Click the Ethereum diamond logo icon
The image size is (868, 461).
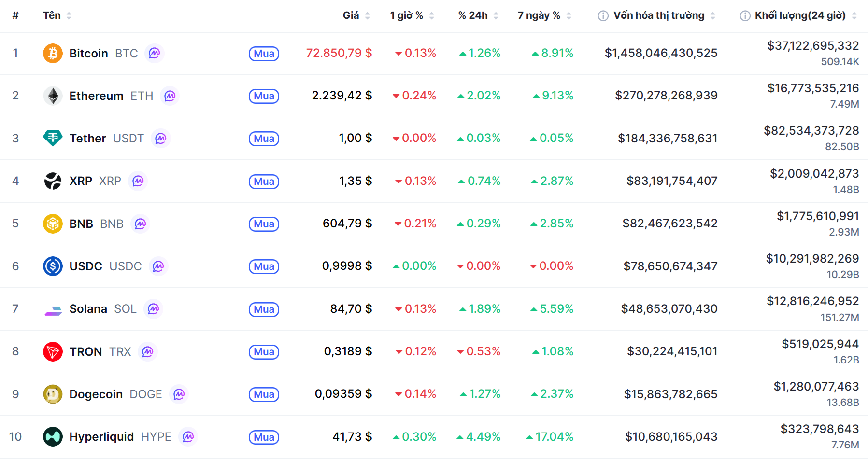(x=53, y=96)
